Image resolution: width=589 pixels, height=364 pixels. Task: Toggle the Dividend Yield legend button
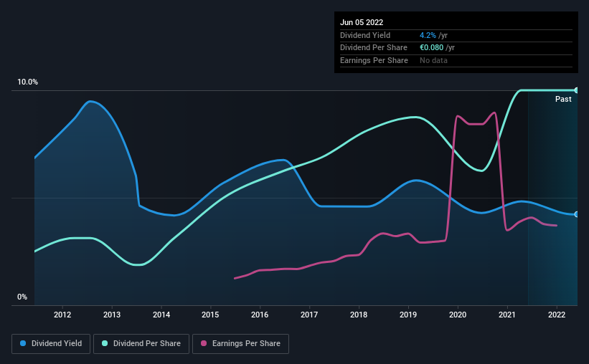tap(51, 344)
